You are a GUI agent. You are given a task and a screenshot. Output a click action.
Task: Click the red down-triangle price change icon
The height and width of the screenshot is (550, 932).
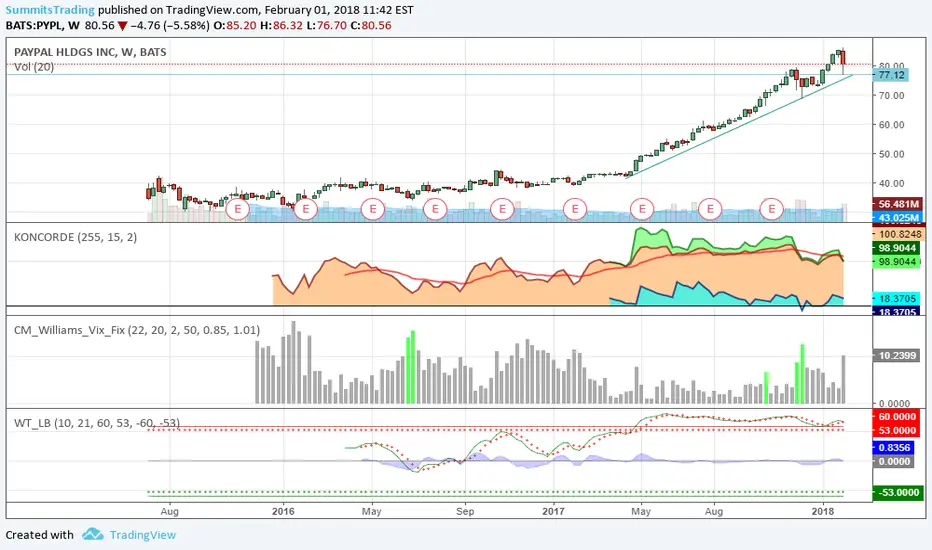(x=122, y=26)
